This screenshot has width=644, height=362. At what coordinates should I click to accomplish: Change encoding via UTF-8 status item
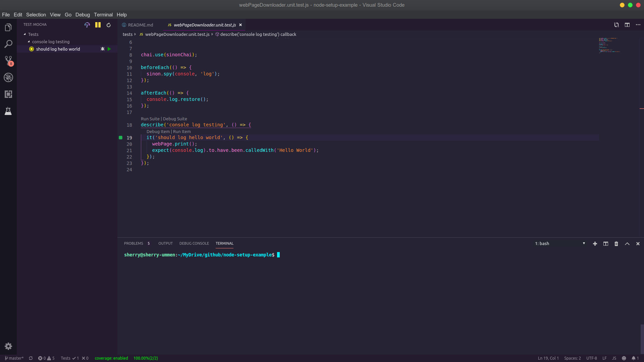coord(592,358)
